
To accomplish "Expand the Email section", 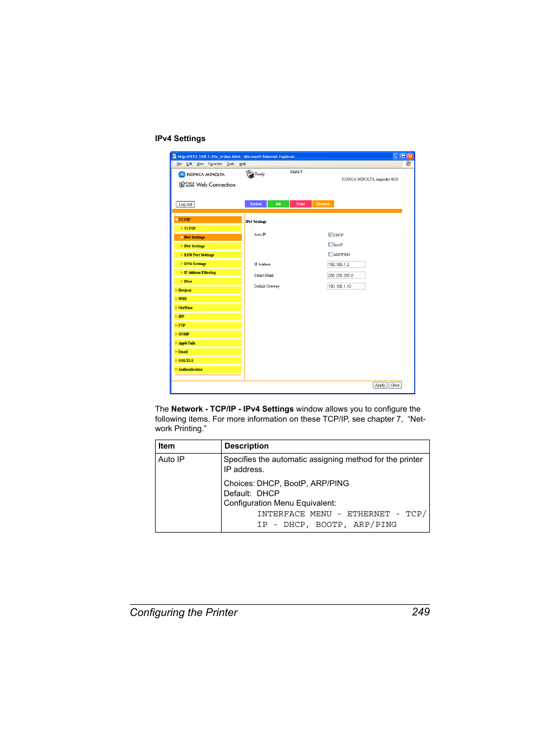I will pos(208,352).
